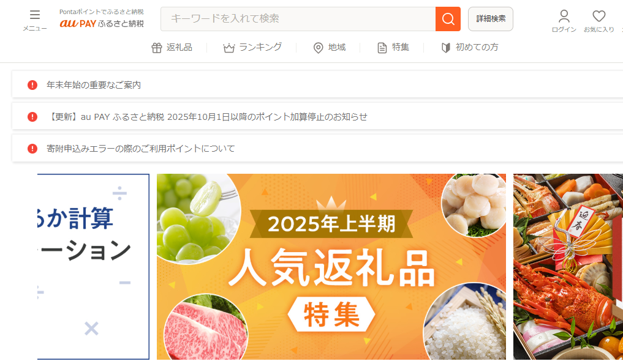
Task: Click the crown icon for ランキング
Action: pos(229,48)
